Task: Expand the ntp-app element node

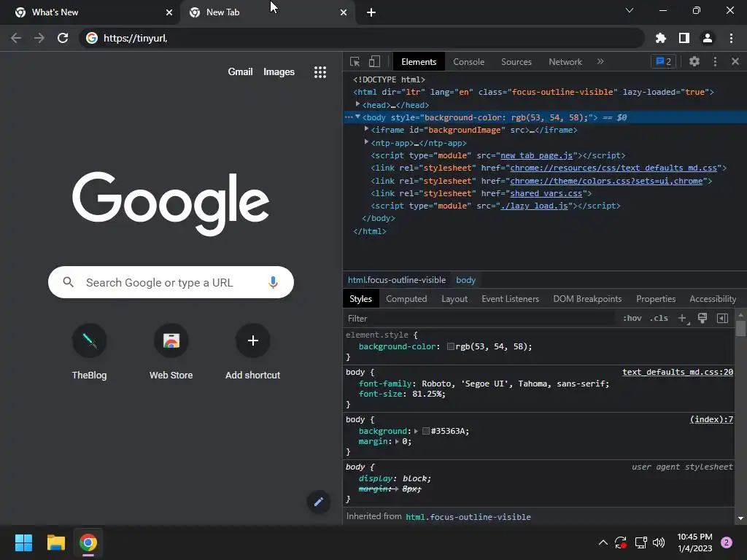Action: 366,142
